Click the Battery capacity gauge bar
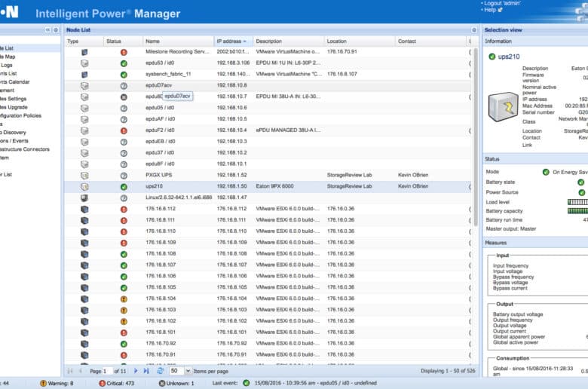 point(577,211)
